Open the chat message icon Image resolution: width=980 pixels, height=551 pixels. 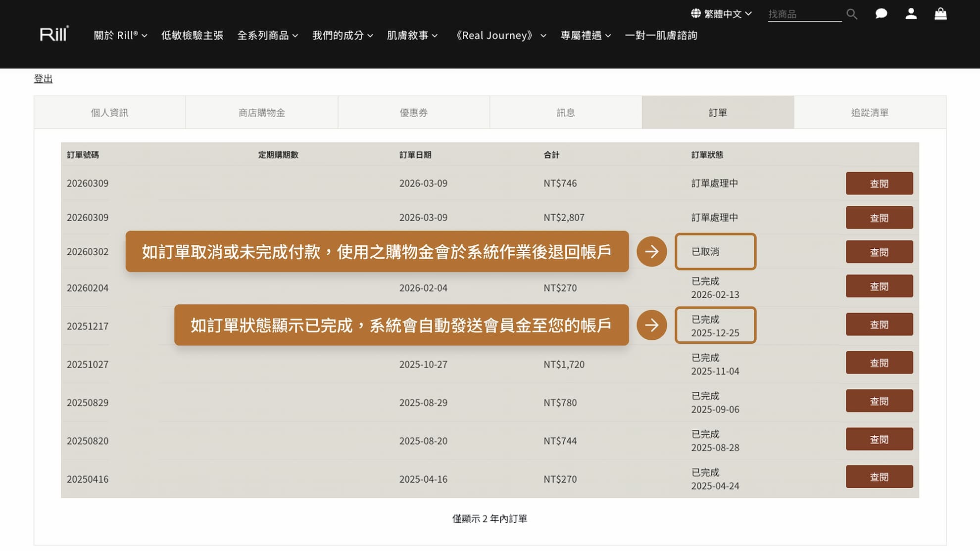pyautogui.click(x=881, y=14)
